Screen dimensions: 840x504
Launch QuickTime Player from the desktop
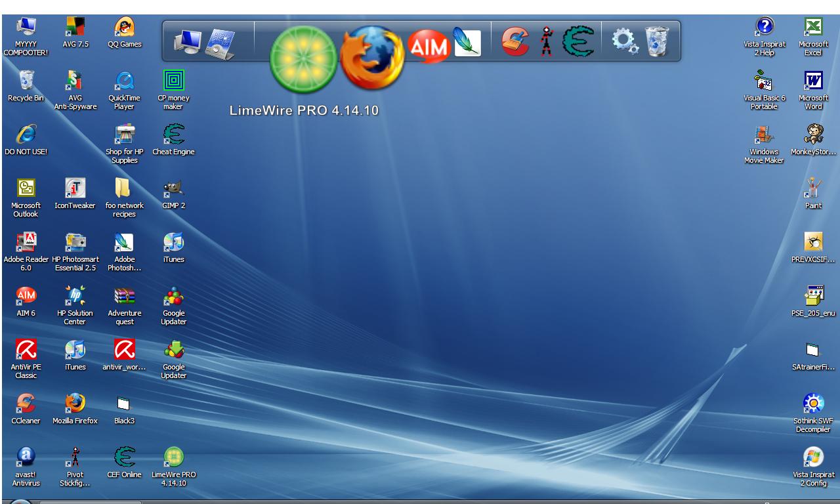[124, 91]
